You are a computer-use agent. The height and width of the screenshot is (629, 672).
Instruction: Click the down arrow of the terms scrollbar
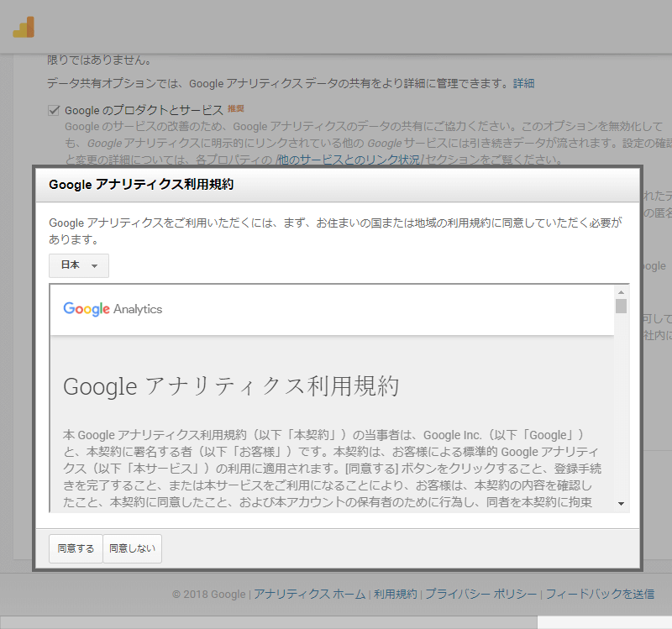tap(621, 503)
